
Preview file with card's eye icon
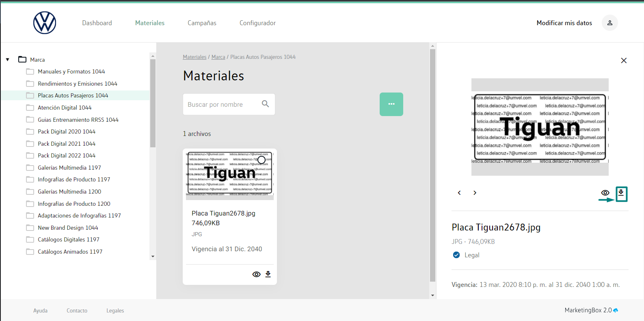click(256, 274)
